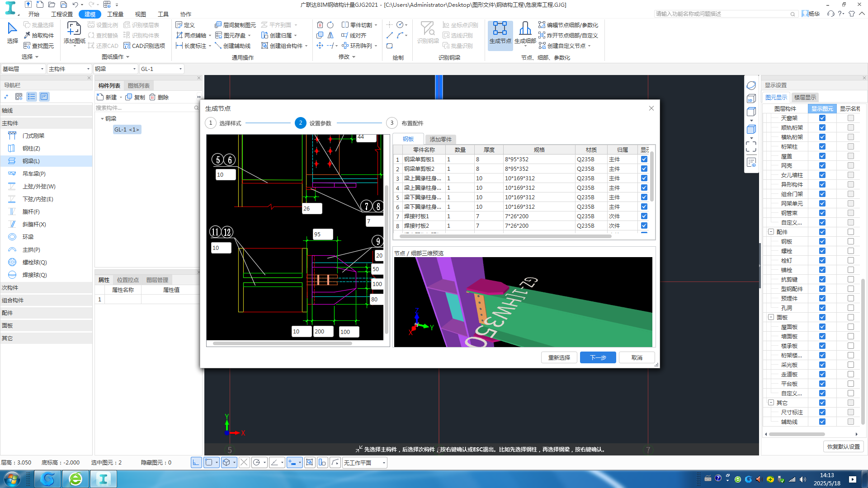Click the node drawing horizontal scrollbar

click(282, 343)
